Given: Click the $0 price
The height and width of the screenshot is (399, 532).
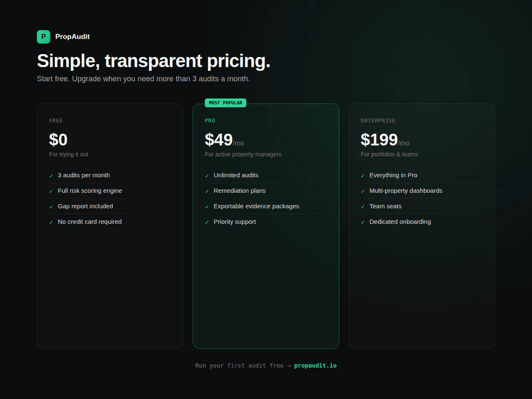Looking at the screenshot, I should [58, 140].
